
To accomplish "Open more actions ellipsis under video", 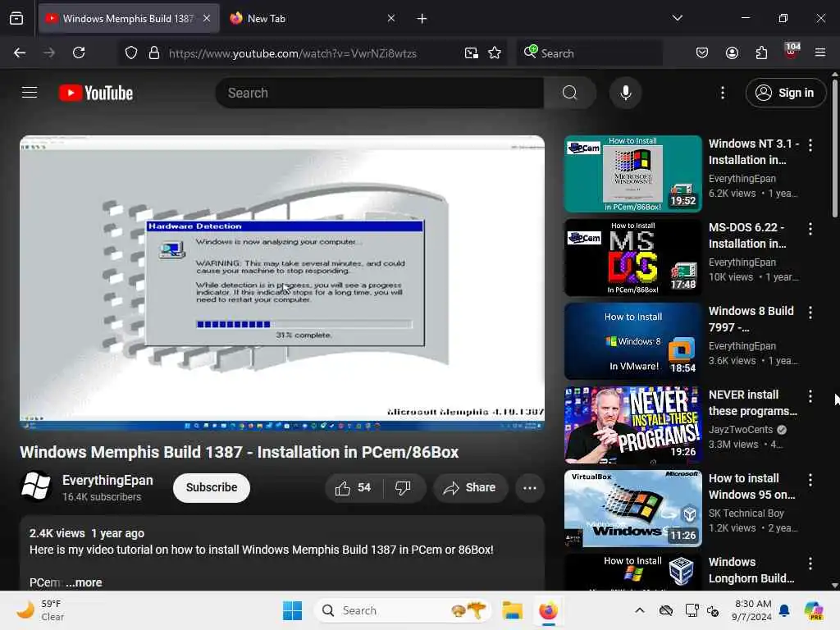I will click(529, 487).
